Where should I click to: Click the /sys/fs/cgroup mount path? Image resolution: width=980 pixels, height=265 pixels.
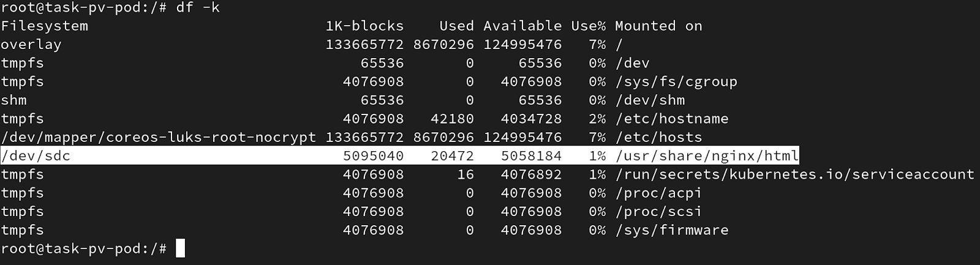(676, 81)
